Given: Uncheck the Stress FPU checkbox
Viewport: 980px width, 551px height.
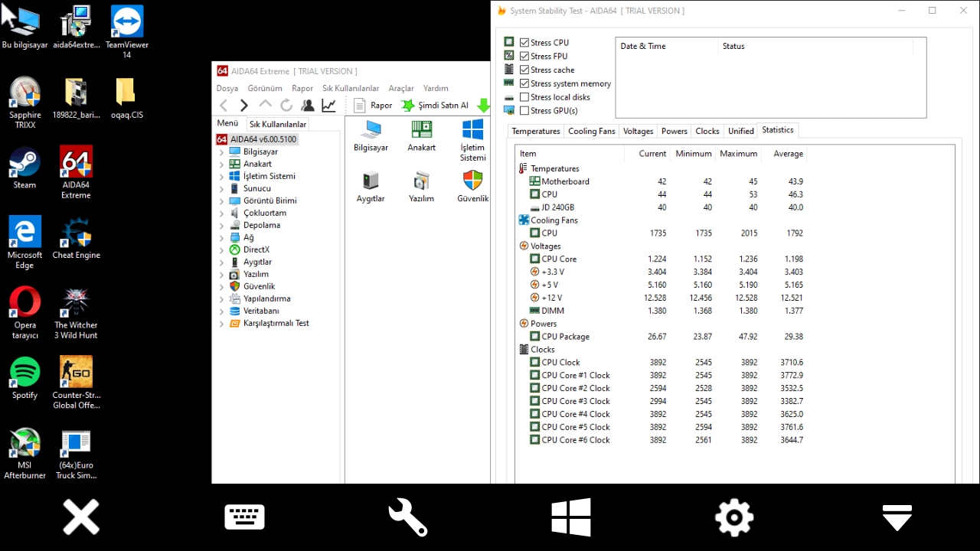Looking at the screenshot, I should [x=524, y=57].
